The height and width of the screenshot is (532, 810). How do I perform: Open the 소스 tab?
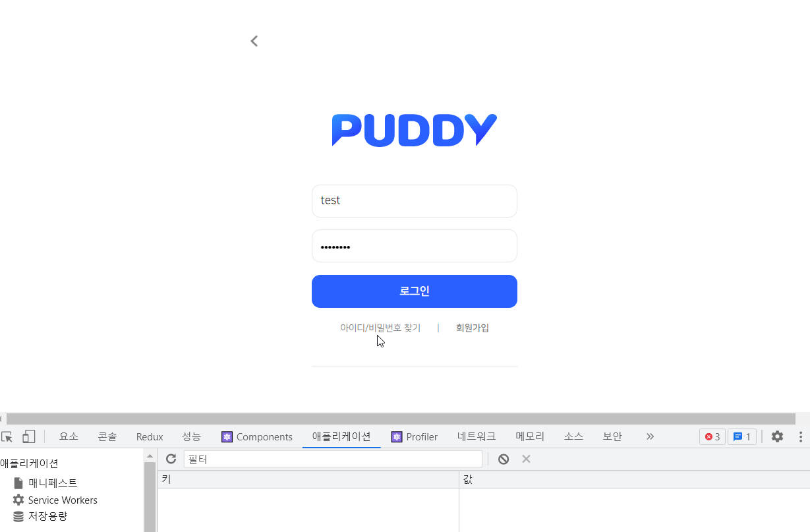[573, 436]
